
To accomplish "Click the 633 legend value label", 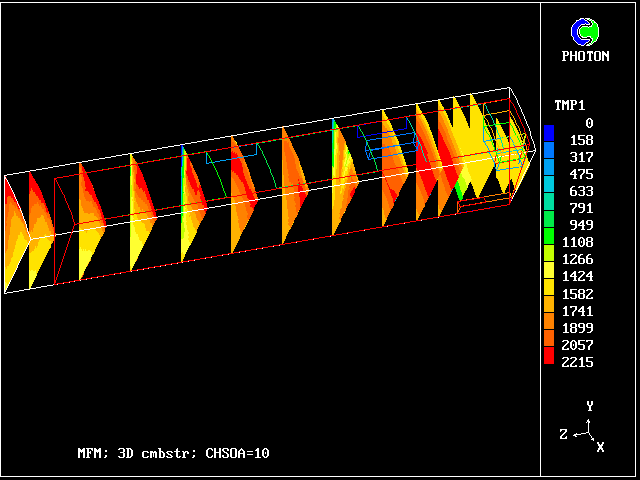I will click(580, 191).
